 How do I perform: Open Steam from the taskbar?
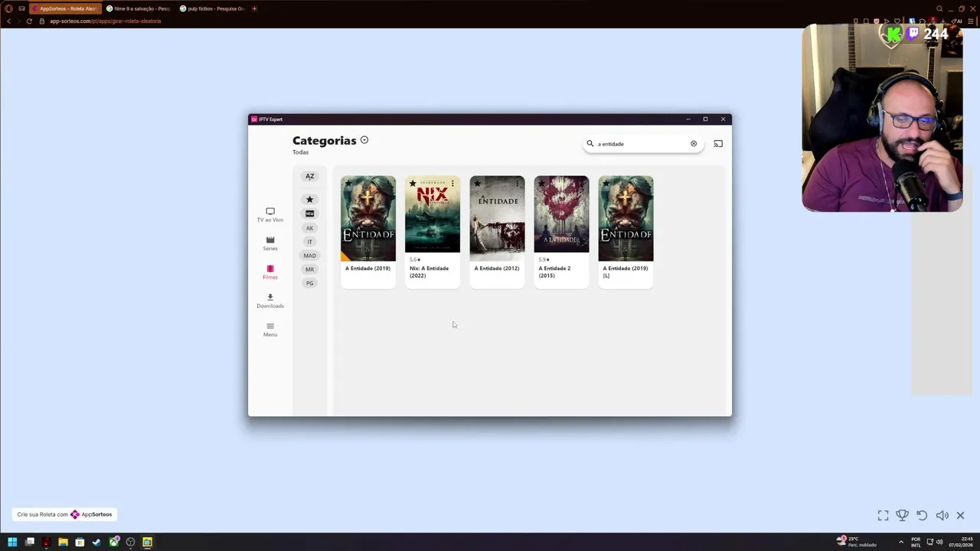pyautogui.click(x=96, y=542)
